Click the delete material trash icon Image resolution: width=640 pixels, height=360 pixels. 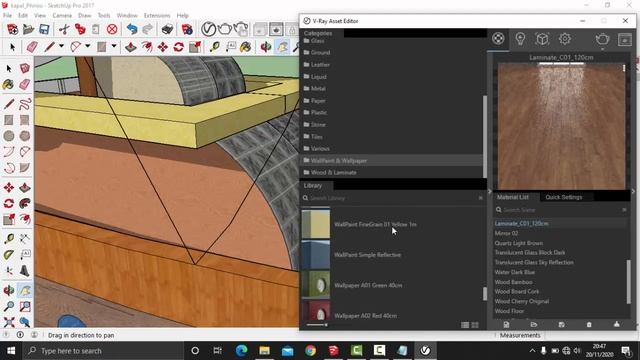click(589, 324)
